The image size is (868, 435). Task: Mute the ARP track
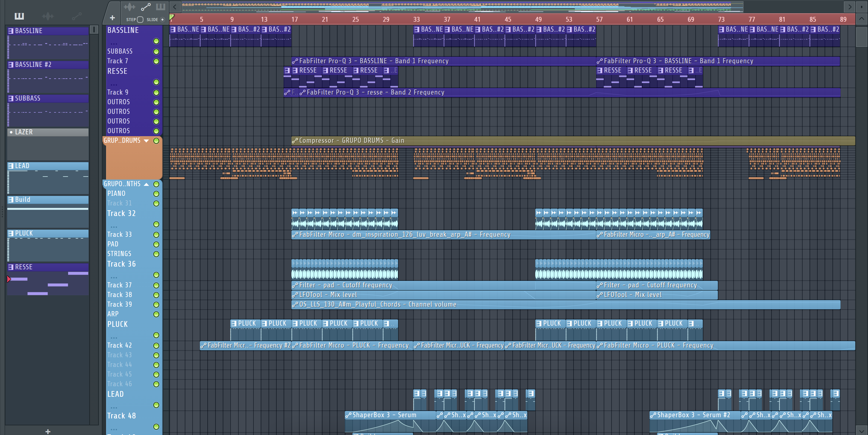pos(156,315)
